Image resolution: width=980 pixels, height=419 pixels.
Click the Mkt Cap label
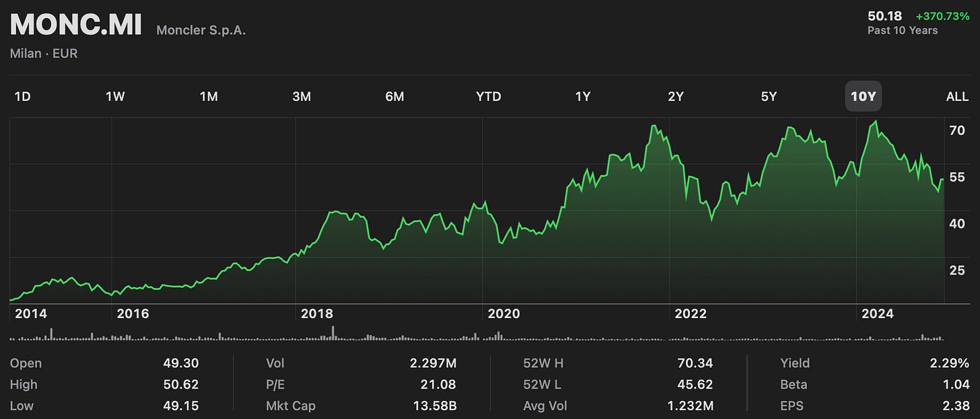click(291, 406)
